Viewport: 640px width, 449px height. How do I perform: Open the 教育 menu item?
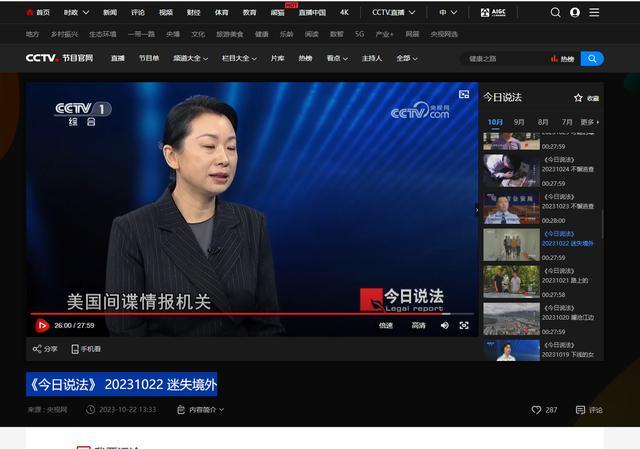tap(249, 13)
